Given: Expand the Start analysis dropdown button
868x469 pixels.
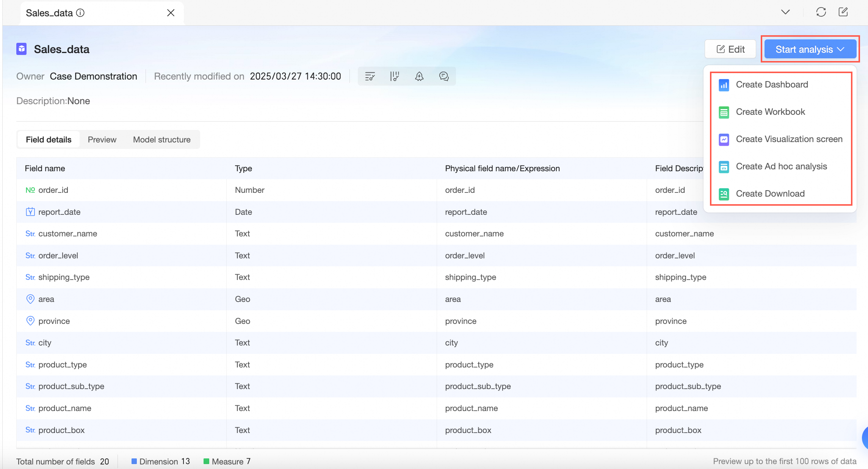Looking at the screenshot, I should (x=810, y=49).
